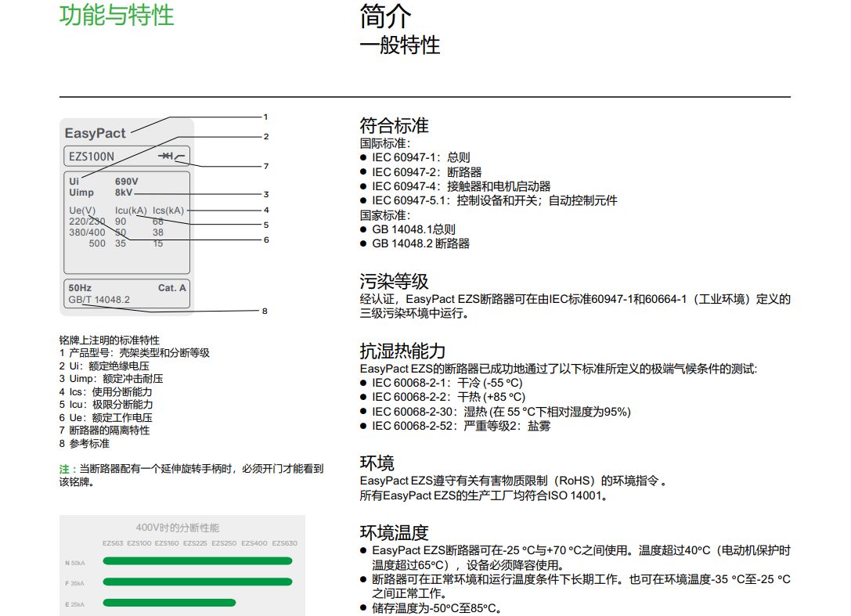
Task: Select the IEC 60068-2-1 干冷 bullet
Action: click(x=442, y=383)
